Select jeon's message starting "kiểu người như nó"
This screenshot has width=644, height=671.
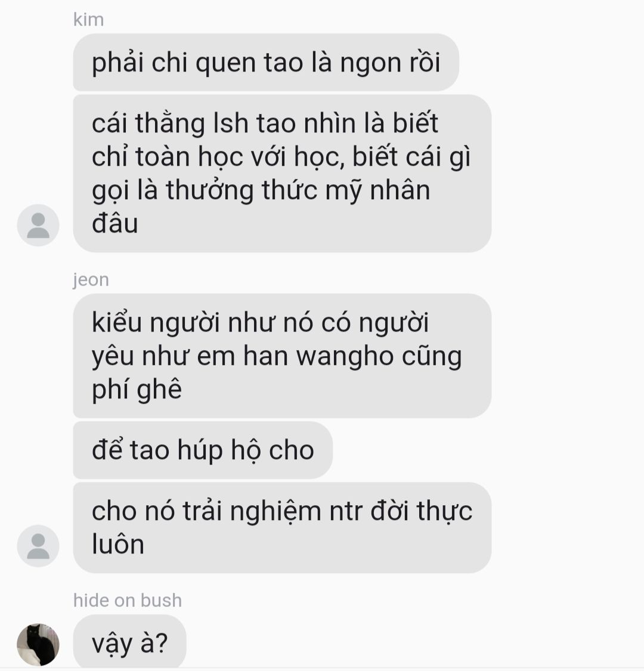282,355
